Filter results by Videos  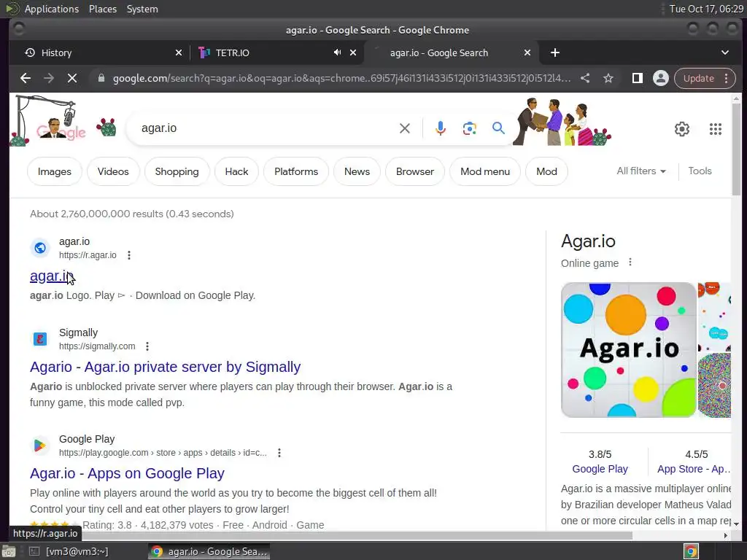click(x=113, y=171)
